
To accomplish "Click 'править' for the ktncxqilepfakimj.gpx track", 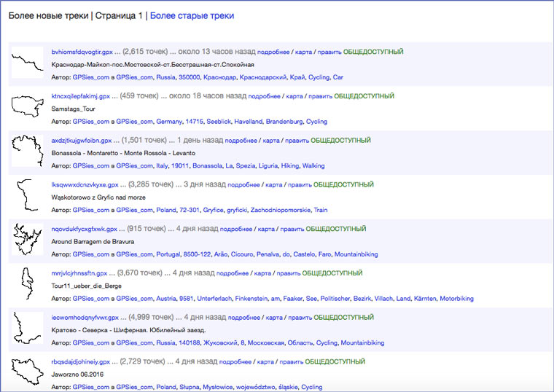I will click(321, 96).
